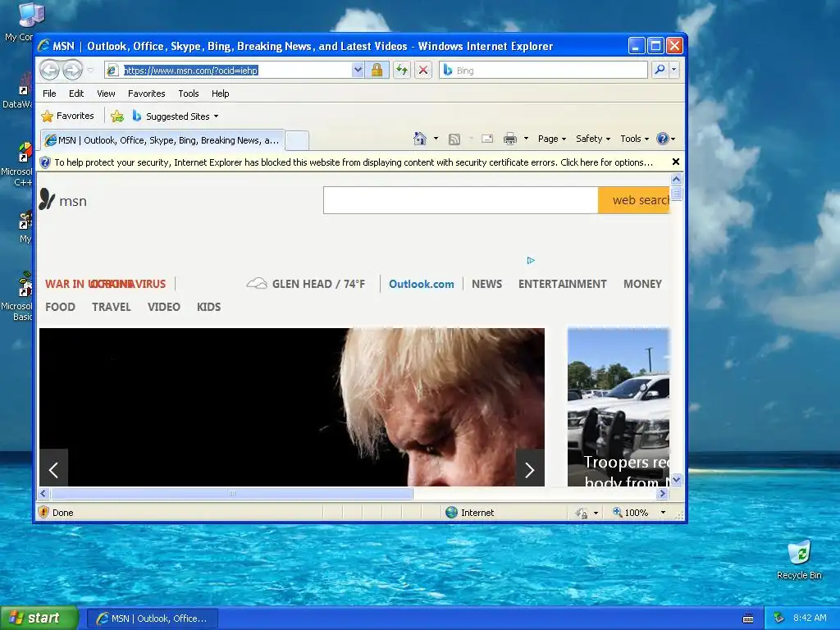Click the Home page icon
The height and width of the screenshot is (630, 840).
(x=419, y=139)
